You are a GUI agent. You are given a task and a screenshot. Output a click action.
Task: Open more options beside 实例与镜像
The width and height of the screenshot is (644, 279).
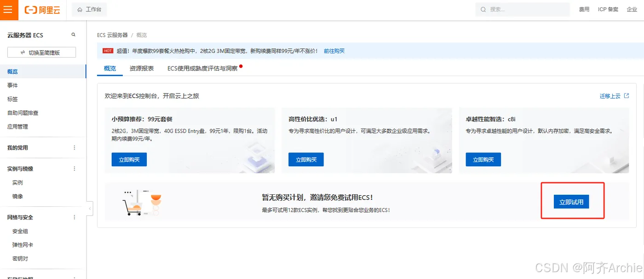(75, 169)
